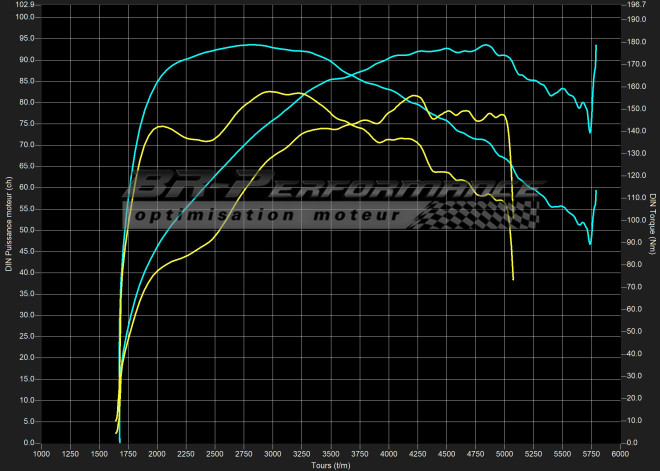Click cyan torque curve peak near 2750 rpm

pyautogui.click(x=250, y=44)
